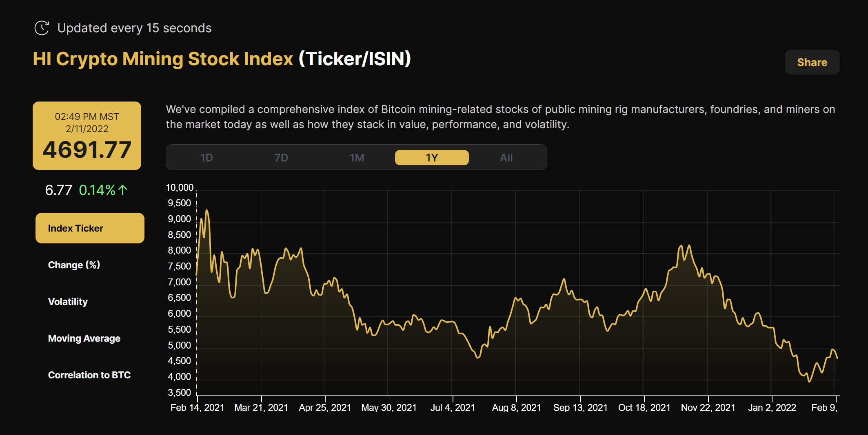Click the Feb 14, 2021 axis label
The image size is (868, 435).
[197, 407]
